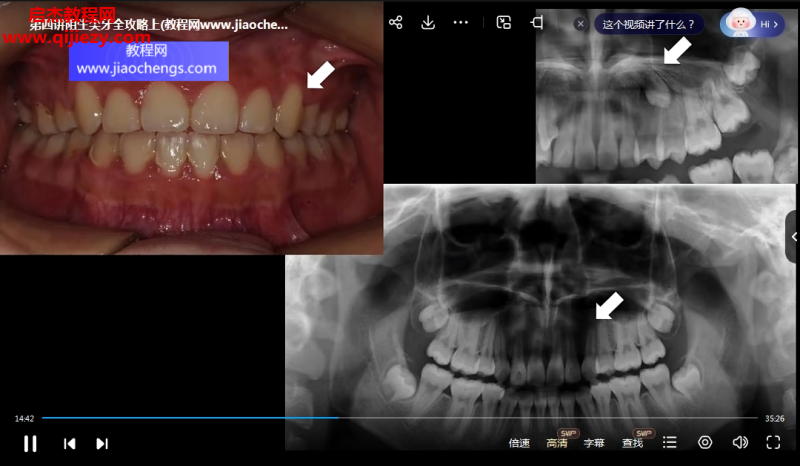Pause the video playback

pos(30,443)
